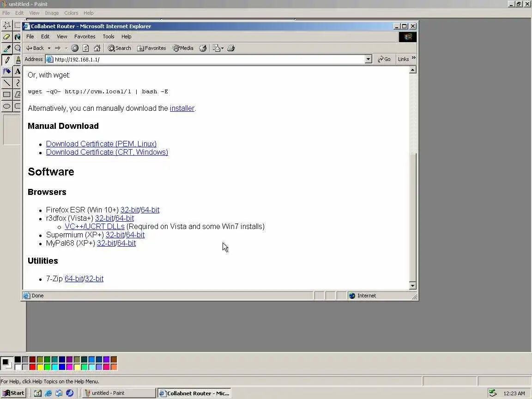Open the Media pane from the toolbar
This screenshot has width=532, height=399.
[x=182, y=48]
